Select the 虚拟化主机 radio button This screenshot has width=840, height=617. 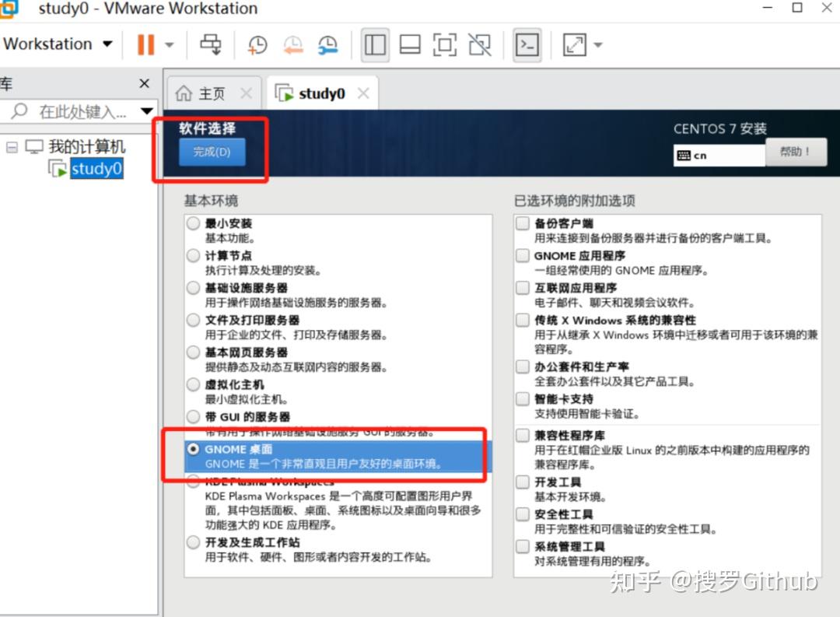click(x=194, y=384)
